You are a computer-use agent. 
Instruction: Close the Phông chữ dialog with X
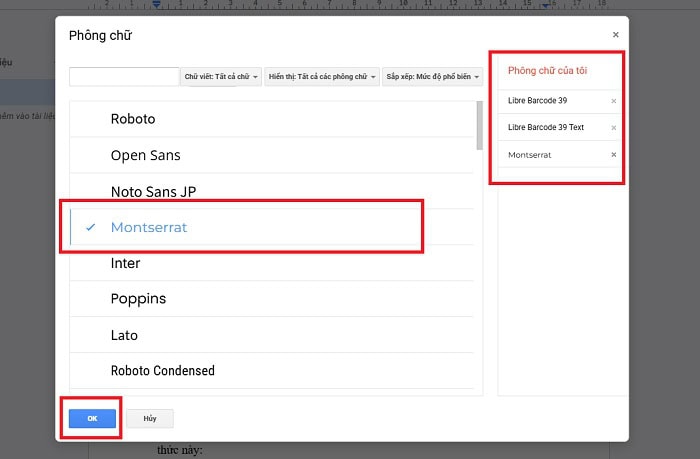coord(614,35)
